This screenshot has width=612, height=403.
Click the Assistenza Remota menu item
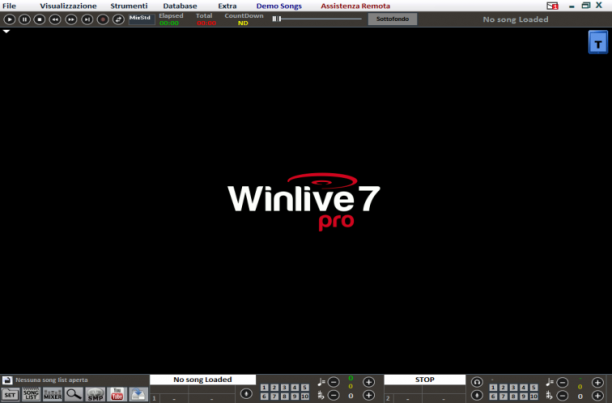point(355,6)
